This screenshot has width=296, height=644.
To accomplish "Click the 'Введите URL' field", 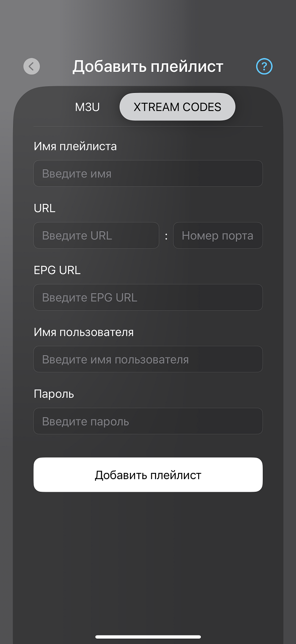I will (96, 235).
